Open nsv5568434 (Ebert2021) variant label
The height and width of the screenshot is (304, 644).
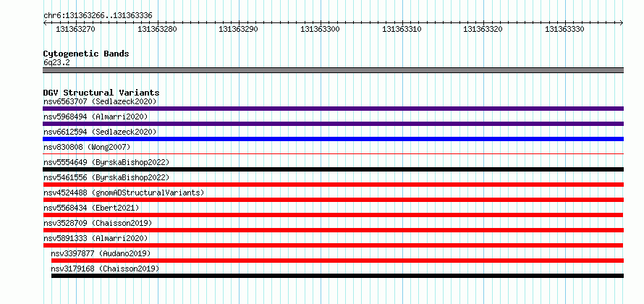click(91, 208)
